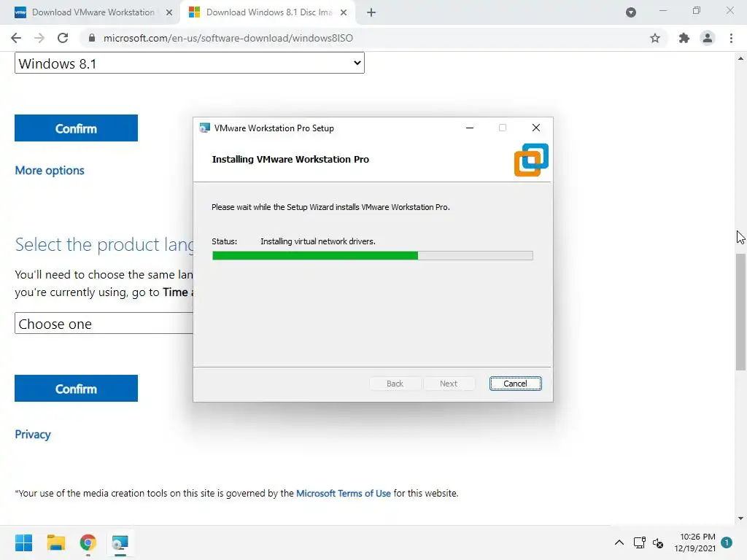Click the Confirm button under edition selection

76,128
